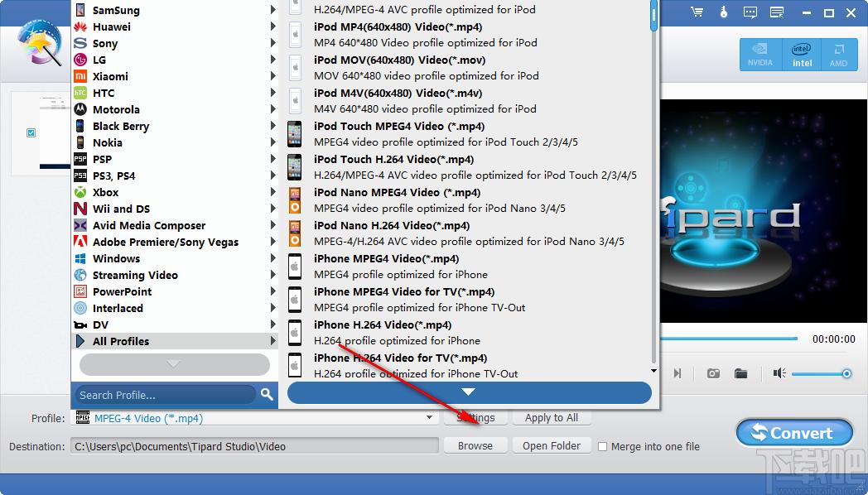Click the Streaming Video globe icon

pos(80,275)
